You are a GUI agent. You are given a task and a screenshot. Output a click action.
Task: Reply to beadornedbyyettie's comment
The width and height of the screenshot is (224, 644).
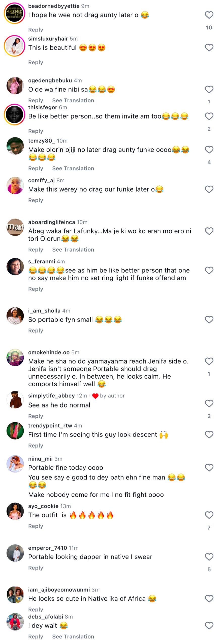click(36, 30)
